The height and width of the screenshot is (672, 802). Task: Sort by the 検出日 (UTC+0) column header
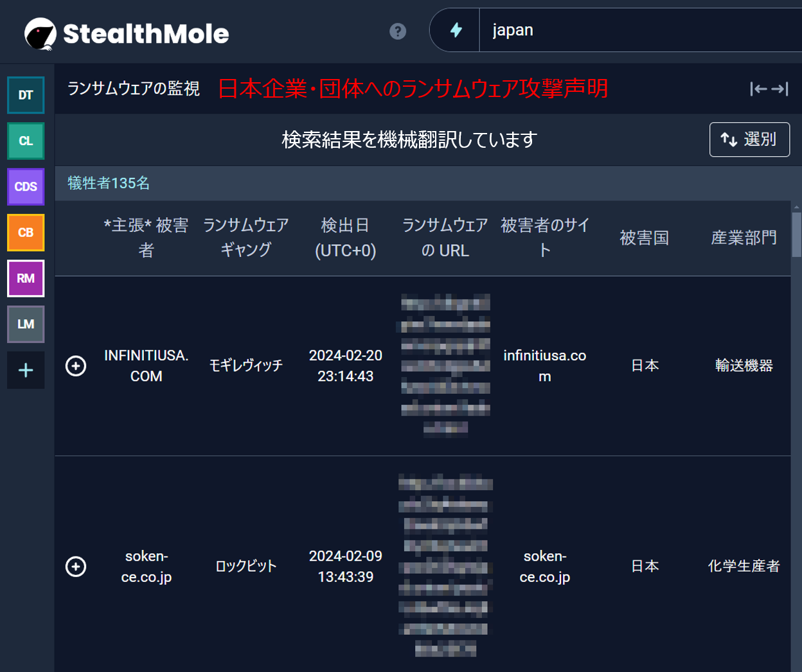point(345,238)
